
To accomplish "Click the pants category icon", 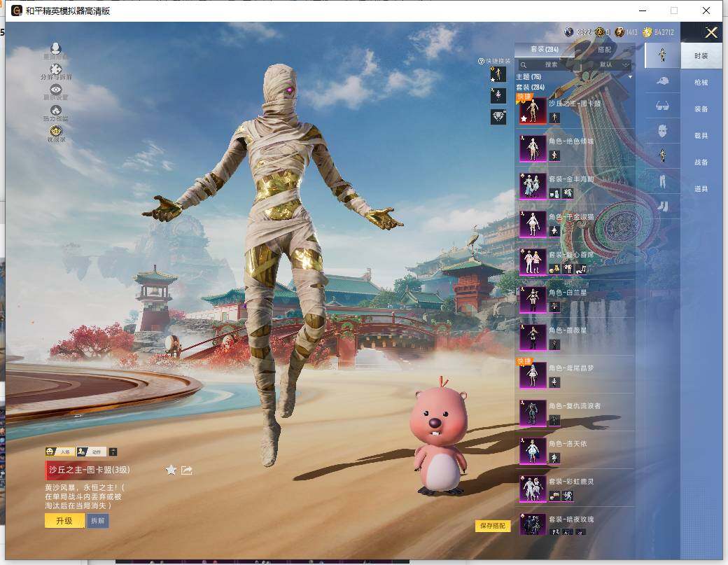I will tap(662, 181).
